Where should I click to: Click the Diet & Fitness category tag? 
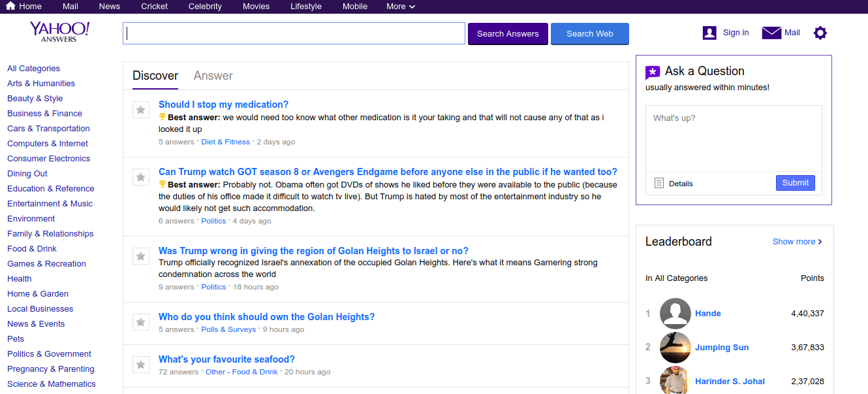226,142
